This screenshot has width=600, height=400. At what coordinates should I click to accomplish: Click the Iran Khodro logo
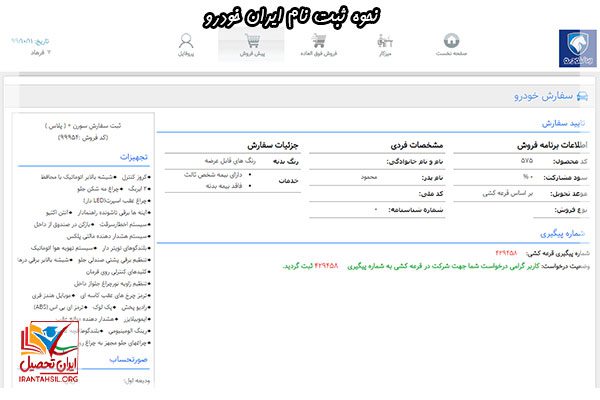pyautogui.click(x=577, y=49)
